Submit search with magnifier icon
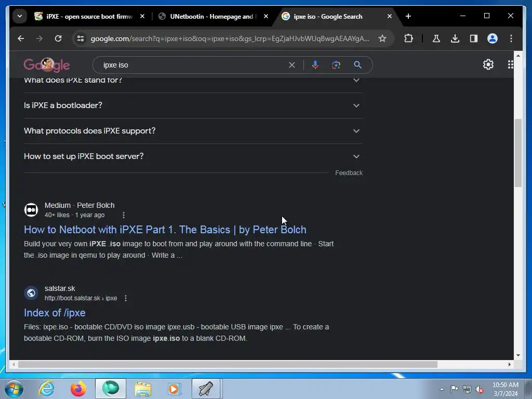This screenshot has height=399, width=532. point(357,65)
